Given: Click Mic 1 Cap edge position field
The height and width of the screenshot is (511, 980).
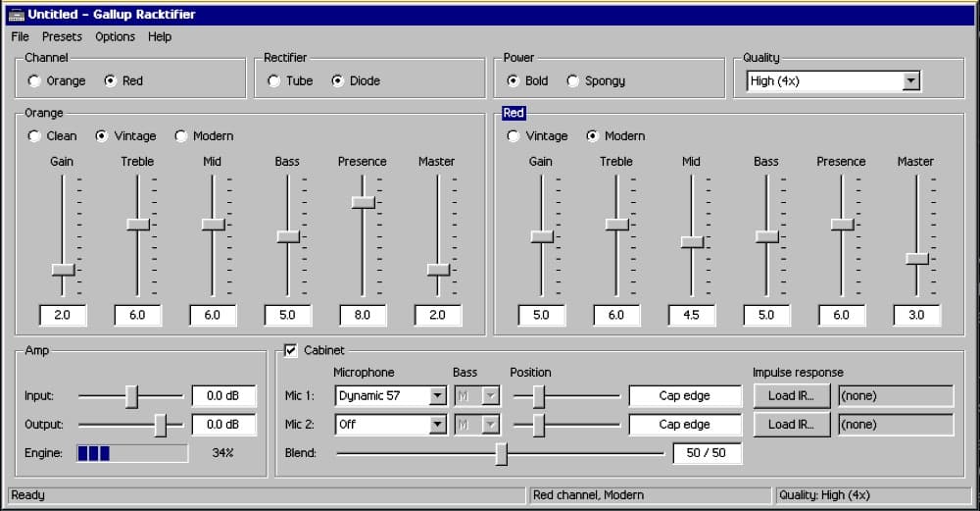Looking at the screenshot, I should point(685,396).
